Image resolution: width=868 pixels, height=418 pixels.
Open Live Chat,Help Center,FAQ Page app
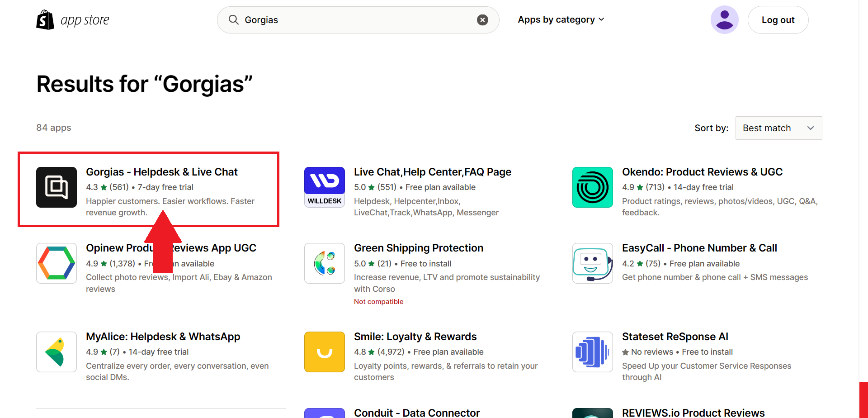tap(433, 172)
